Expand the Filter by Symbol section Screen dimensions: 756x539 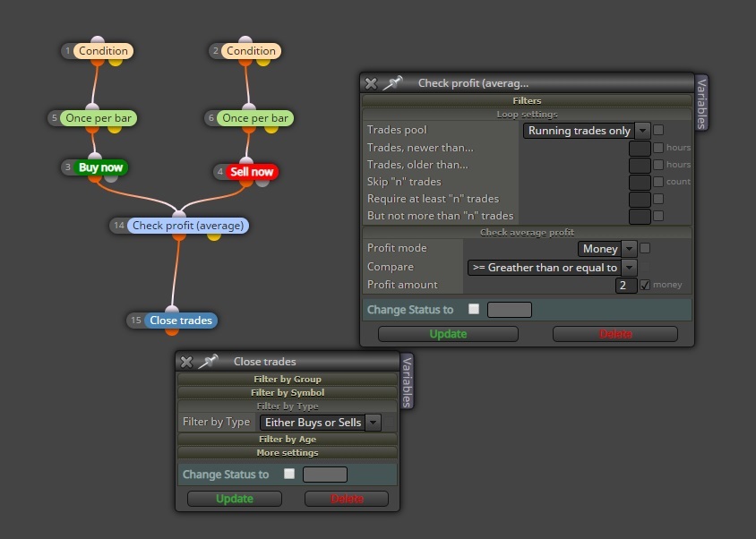coord(288,392)
